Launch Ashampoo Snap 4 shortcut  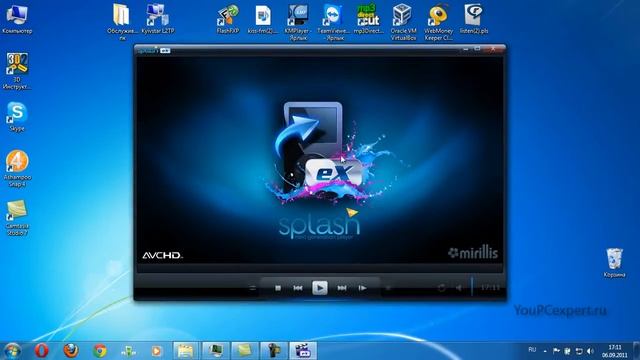click(17, 169)
